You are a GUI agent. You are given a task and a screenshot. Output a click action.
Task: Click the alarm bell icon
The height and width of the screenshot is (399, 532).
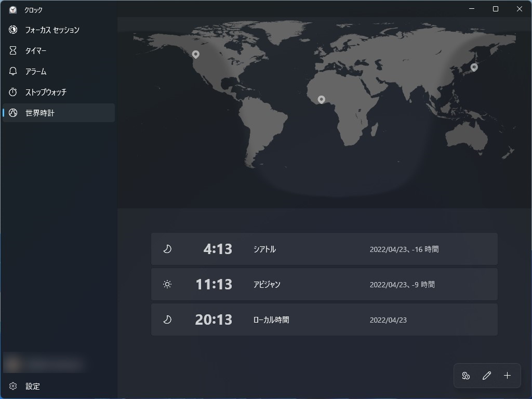[13, 71]
